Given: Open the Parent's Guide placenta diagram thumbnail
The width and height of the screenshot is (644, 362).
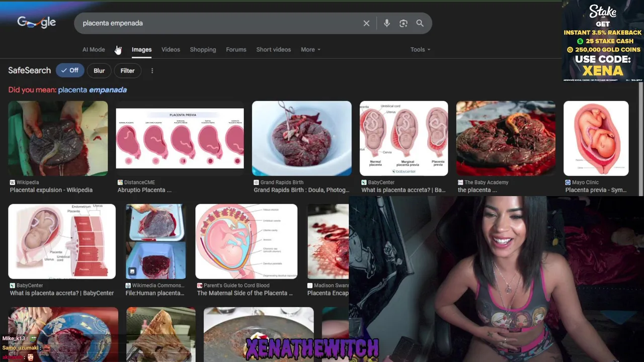Looking at the screenshot, I should pyautogui.click(x=246, y=241).
